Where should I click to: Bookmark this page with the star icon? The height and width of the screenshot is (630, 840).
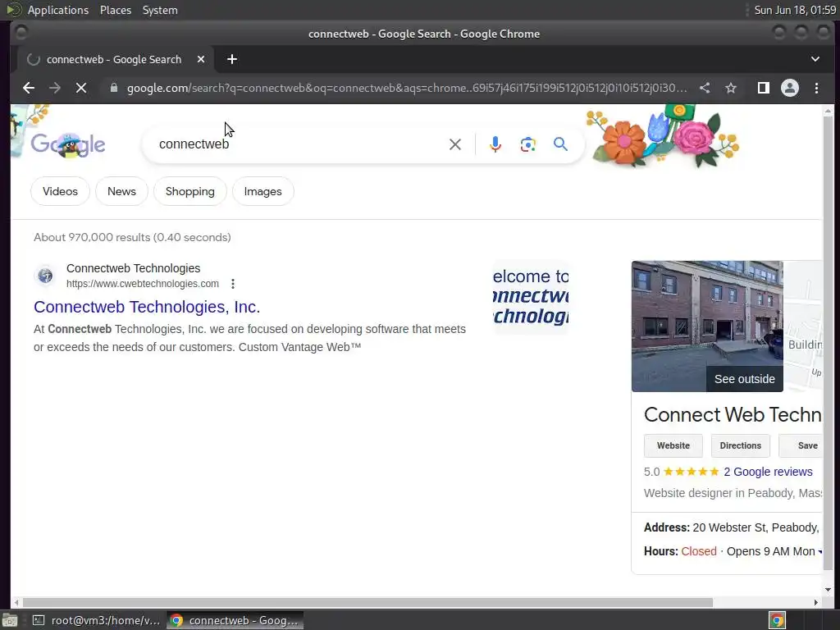pyautogui.click(x=731, y=88)
